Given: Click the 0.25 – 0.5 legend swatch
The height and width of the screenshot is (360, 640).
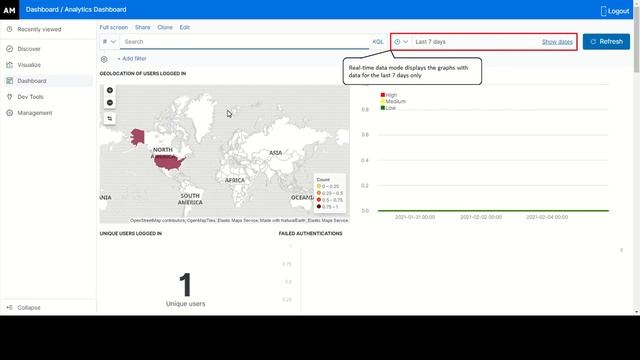Looking at the screenshot, I should point(319,193).
